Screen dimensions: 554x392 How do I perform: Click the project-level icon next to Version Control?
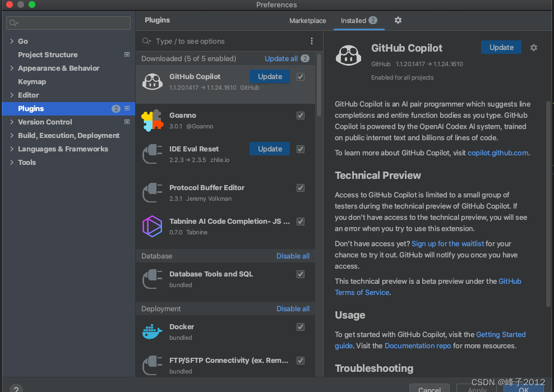tap(127, 122)
